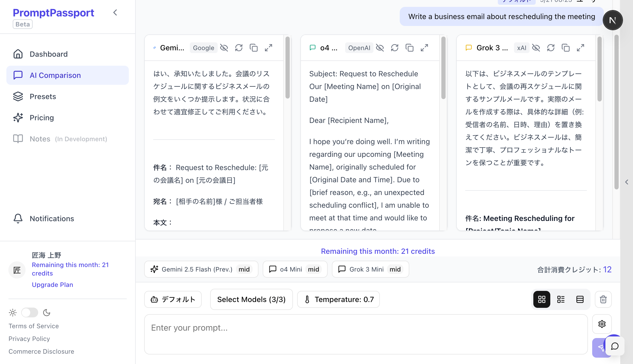Hide the o4 OpenAI response
This screenshot has width=633, height=364.
click(x=380, y=48)
